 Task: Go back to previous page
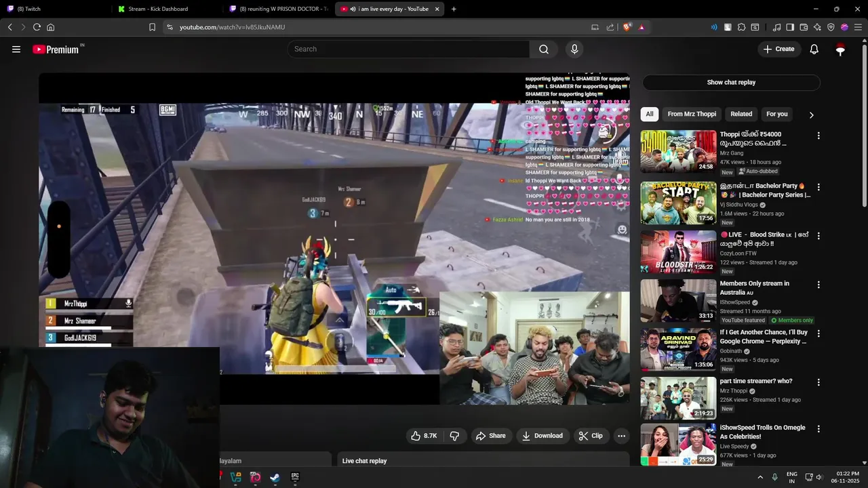click(9, 27)
